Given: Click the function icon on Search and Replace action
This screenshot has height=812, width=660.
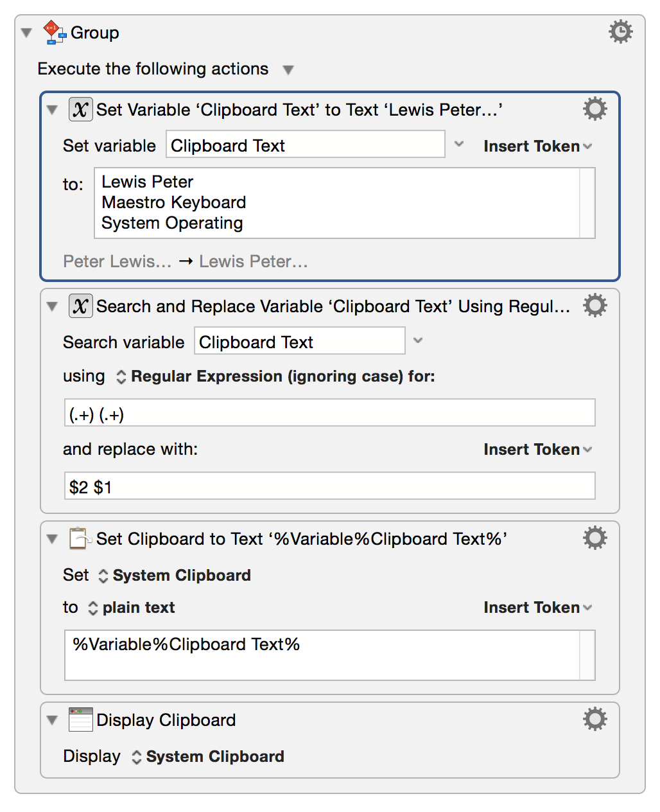Looking at the screenshot, I should click(x=80, y=306).
